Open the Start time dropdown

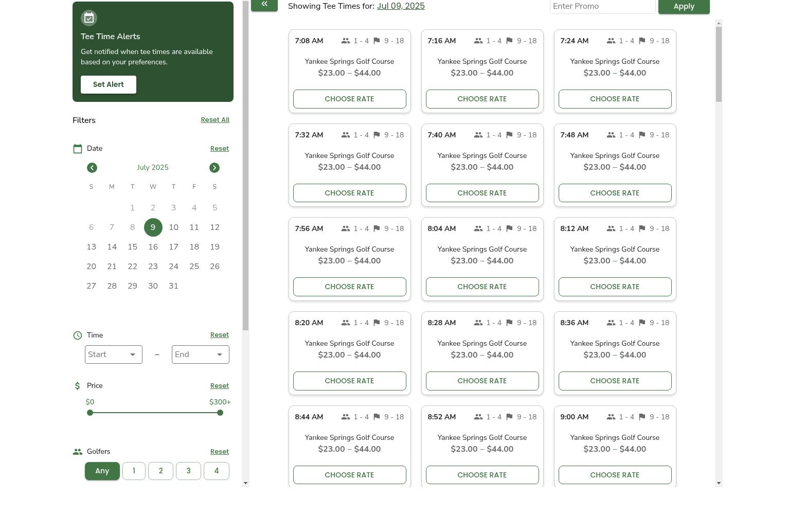(x=113, y=354)
